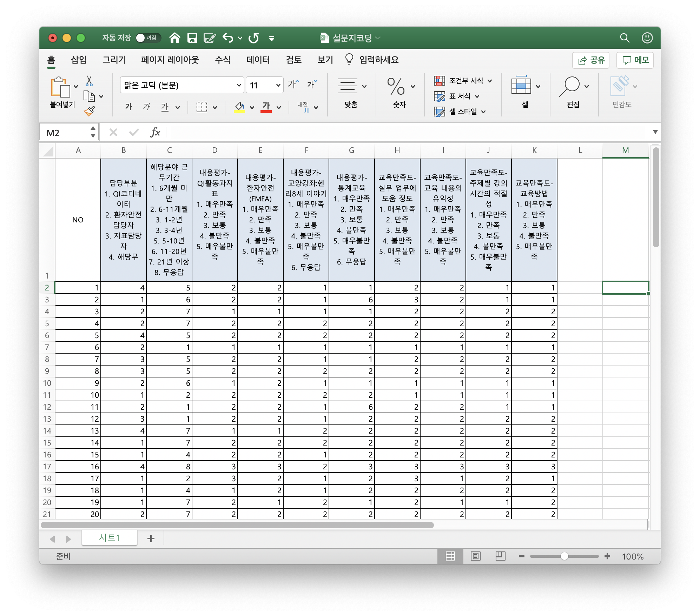Apply fill color with paint bucket icon

click(239, 107)
